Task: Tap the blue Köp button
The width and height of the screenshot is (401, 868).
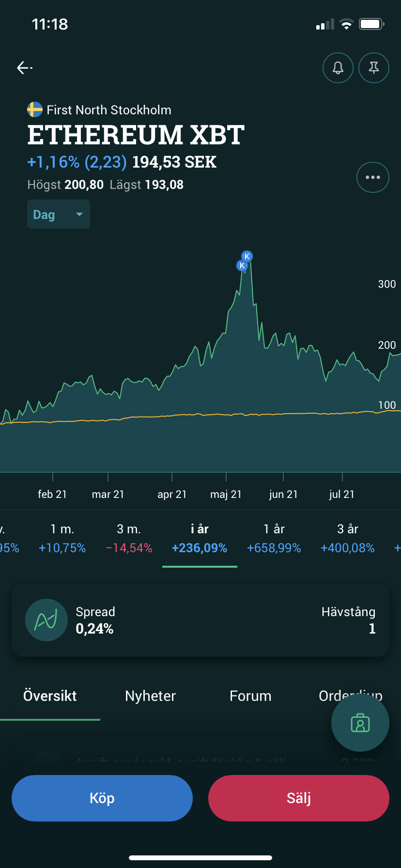Action: pos(102,798)
